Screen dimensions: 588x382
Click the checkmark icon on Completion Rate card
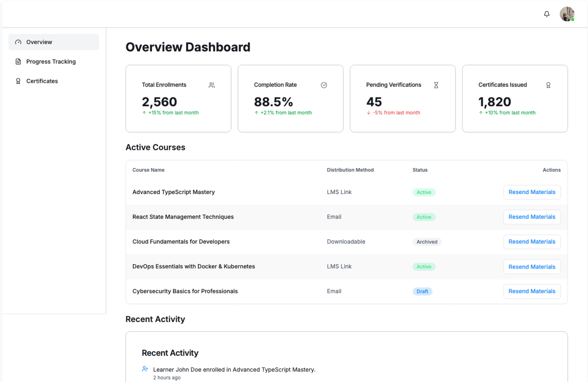point(324,85)
